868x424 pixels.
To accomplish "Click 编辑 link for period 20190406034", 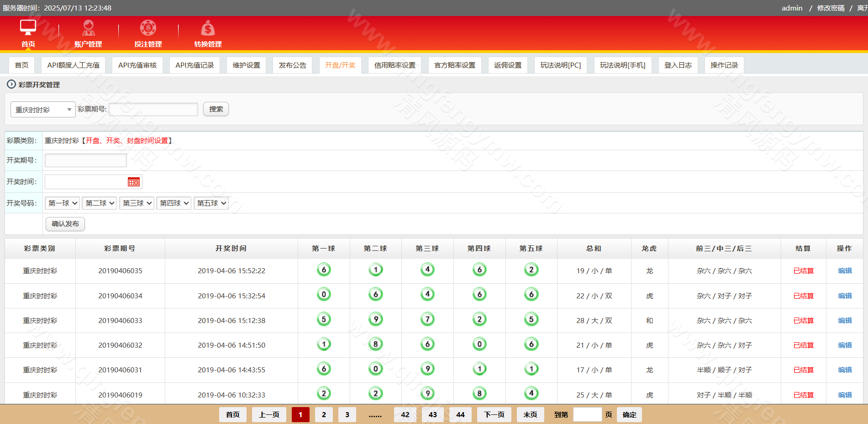I will click(x=844, y=296).
